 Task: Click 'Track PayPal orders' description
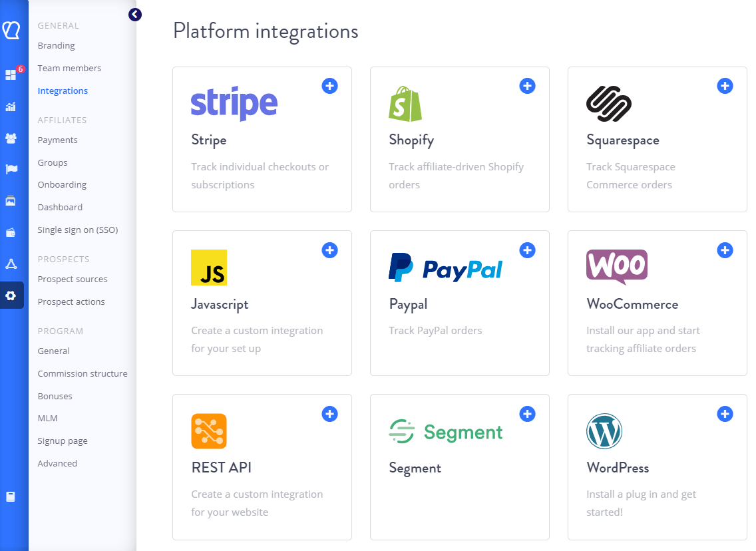pyautogui.click(x=435, y=331)
